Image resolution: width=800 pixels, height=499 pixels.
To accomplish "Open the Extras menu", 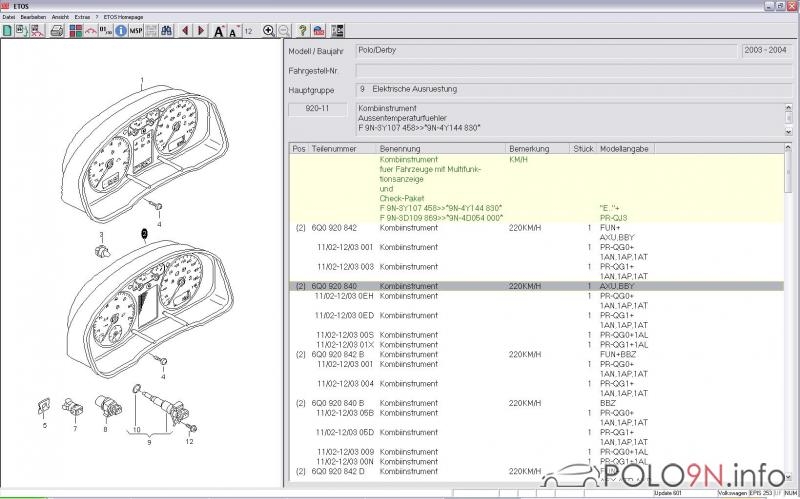I will [x=82, y=17].
